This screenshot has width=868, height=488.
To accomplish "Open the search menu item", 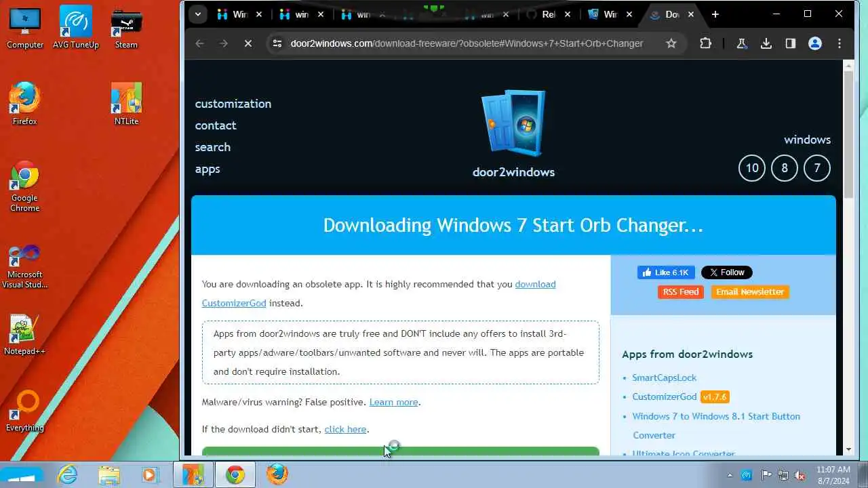I will coord(213,147).
